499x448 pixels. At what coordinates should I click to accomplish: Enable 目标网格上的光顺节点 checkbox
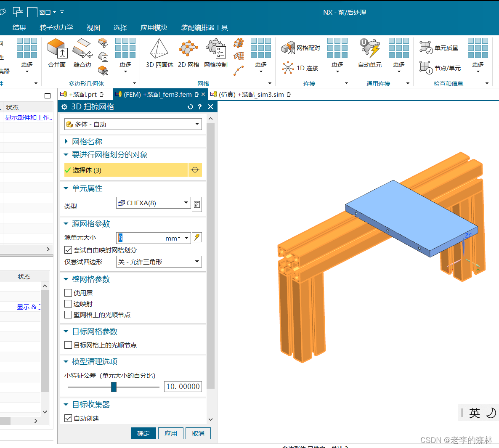pyautogui.click(x=68, y=345)
